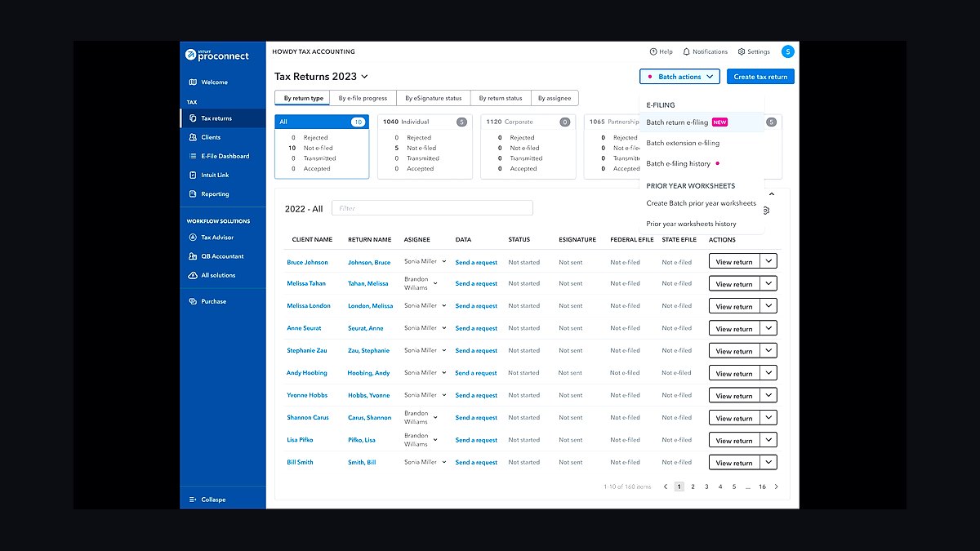980x551 pixels.
Task: Go to the previous page arrow
Action: point(666,487)
